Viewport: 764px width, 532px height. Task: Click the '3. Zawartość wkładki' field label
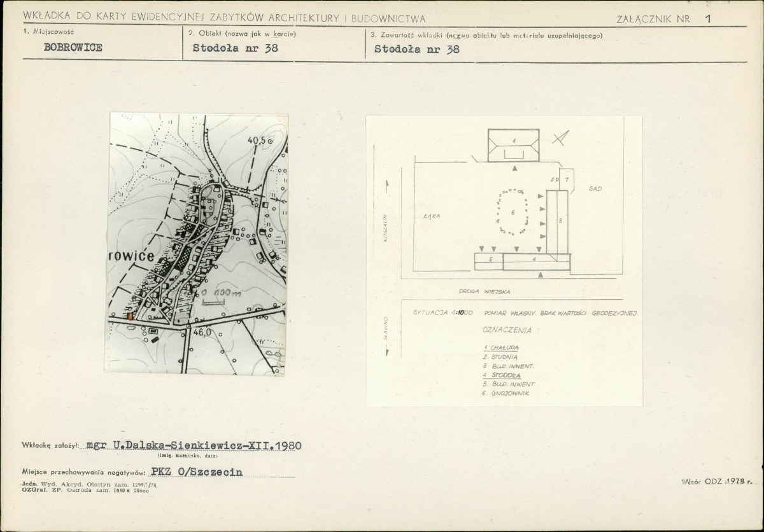pyautogui.click(x=486, y=36)
